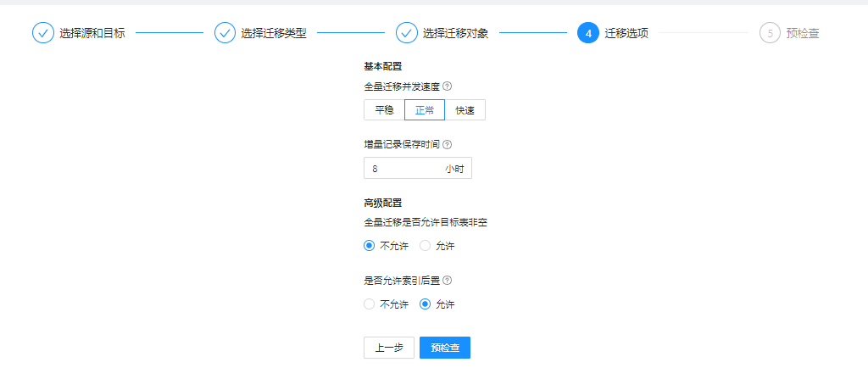Click the checkmark icon for 选择迁移类型 step
The image size is (868, 379).
click(225, 33)
